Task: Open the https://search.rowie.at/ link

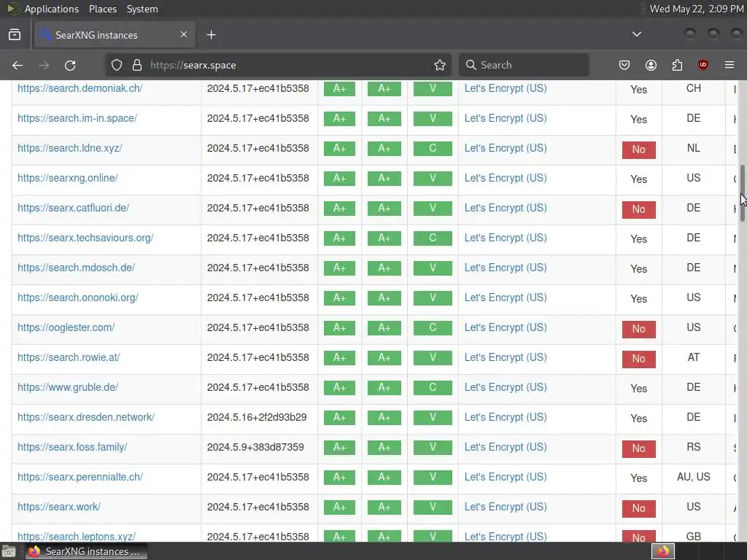Action: tap(69, 357)
